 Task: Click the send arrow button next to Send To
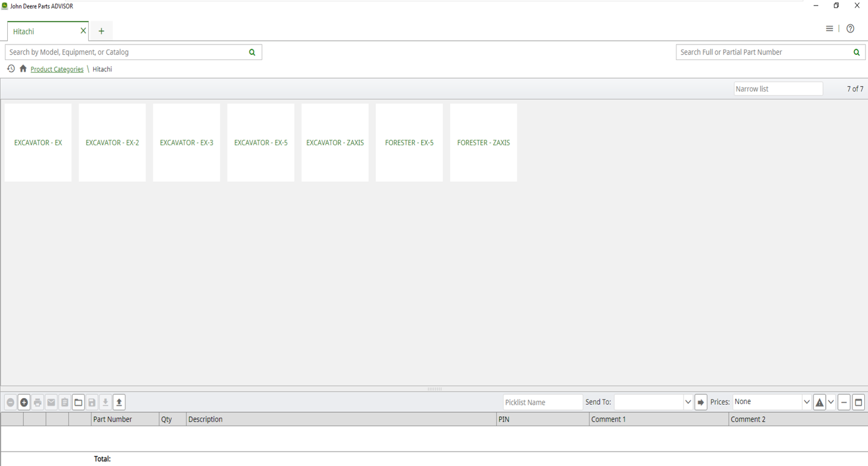[x=701, y=402]
